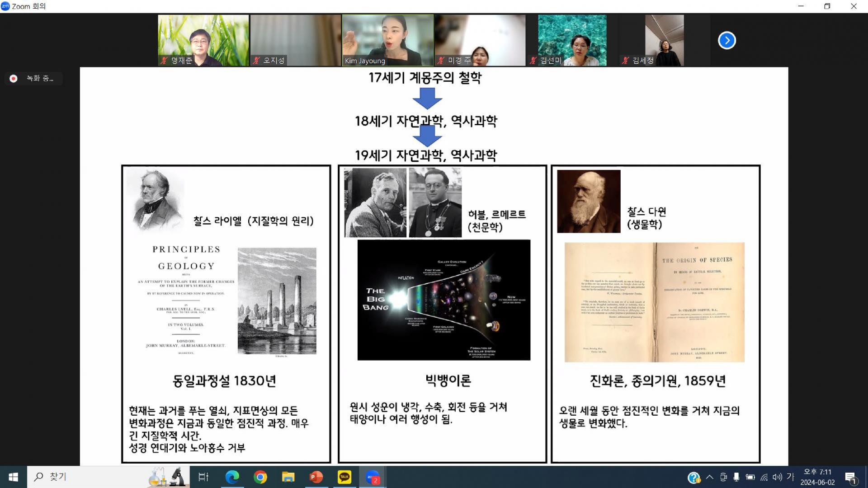
Task: Click the recording indicator 녹화 중
Action: 34,79
